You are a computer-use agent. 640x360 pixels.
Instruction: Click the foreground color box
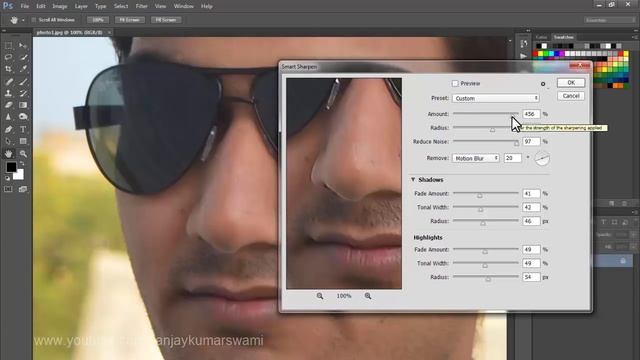(11, 167)
